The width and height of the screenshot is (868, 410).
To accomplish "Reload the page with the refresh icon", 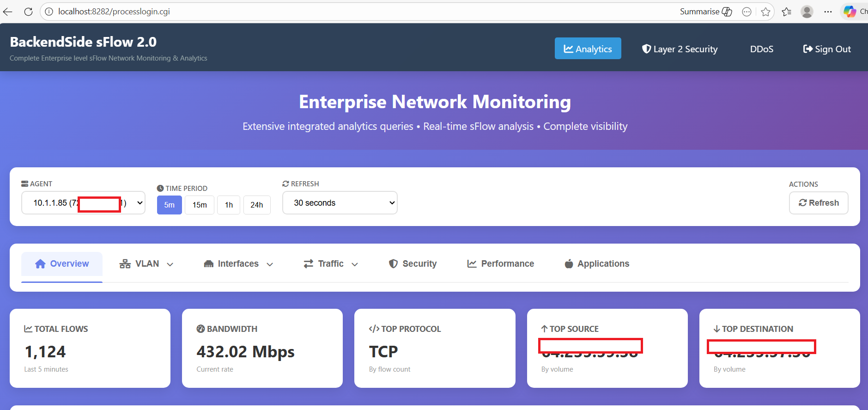I will tap(28, 12).
